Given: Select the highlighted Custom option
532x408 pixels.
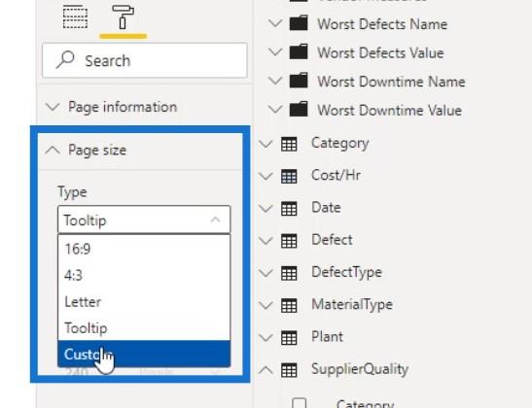Looking at the screenshot, I should pos(144,354).
